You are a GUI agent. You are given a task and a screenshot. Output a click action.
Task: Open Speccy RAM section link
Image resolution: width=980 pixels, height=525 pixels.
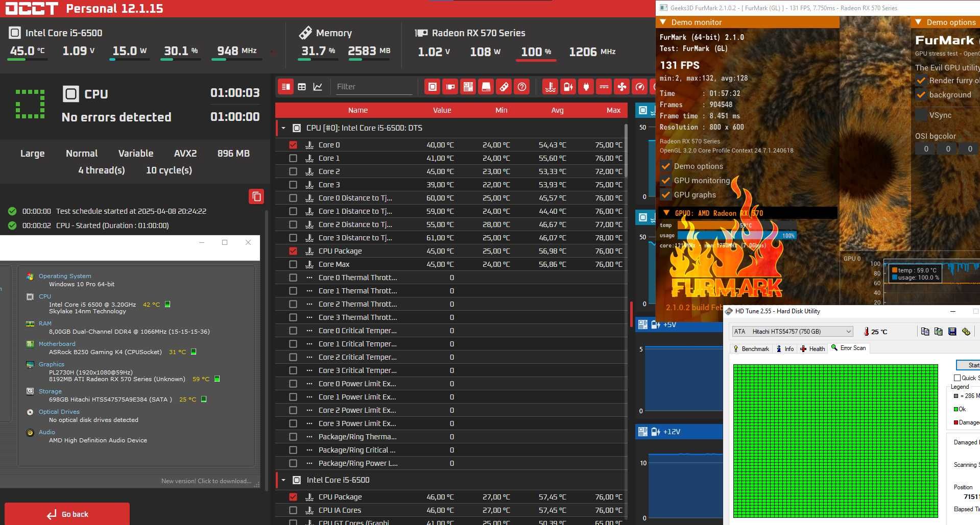(x=45, y=323)
